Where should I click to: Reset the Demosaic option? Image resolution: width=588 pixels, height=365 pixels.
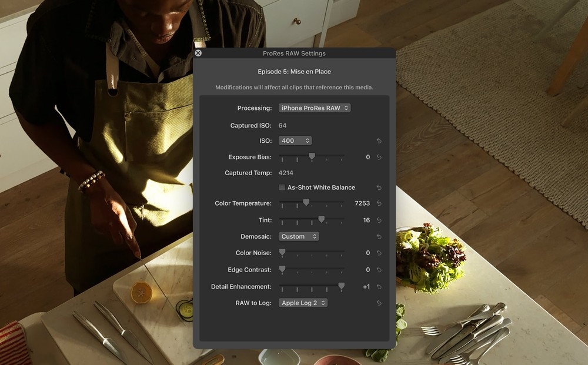click(x=379, y=237)
